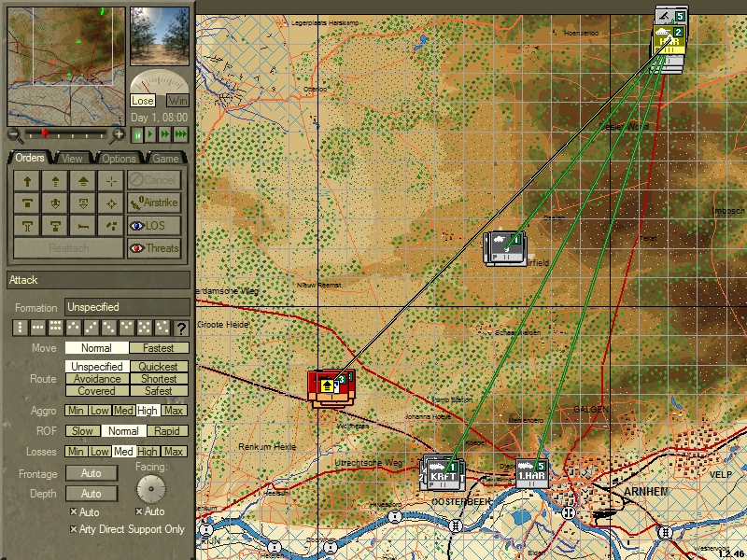Select the grey unit counter near the airfield
747x560 pixels.
point(505,247)
